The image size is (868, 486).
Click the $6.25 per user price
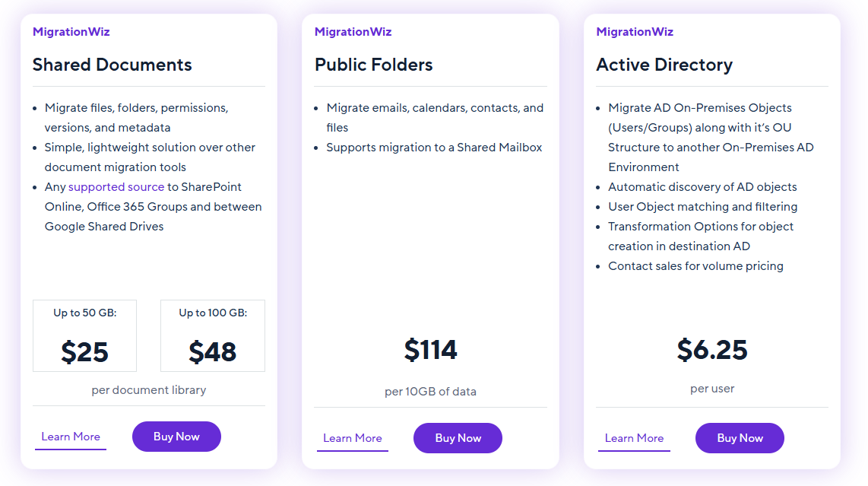tap(712, 350)
